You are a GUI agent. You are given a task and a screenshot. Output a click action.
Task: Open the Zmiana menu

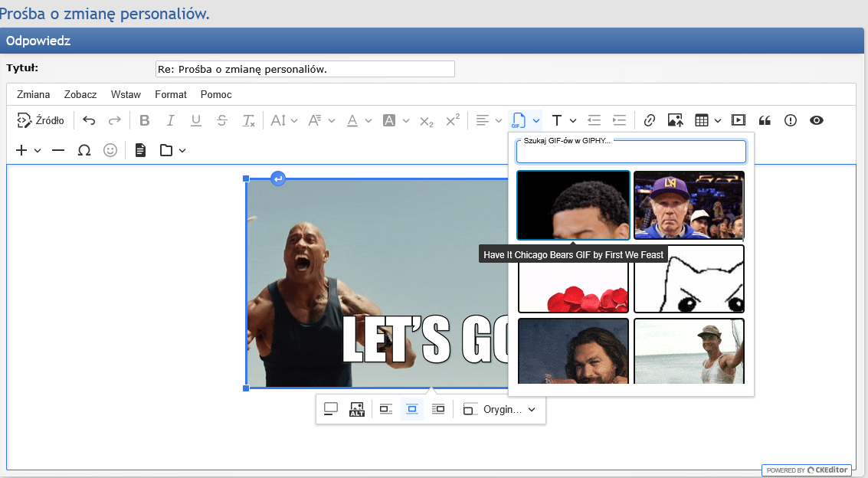pos(33,95)
